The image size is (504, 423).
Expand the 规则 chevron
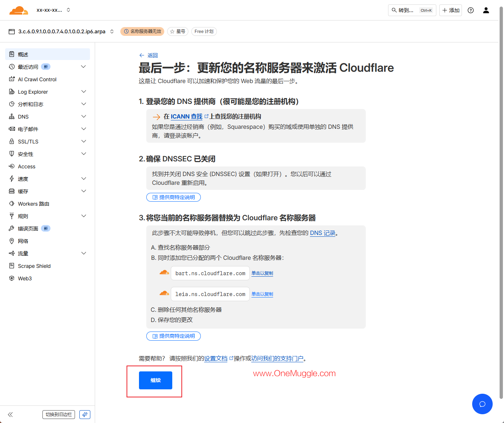click(x=84, y=216)
